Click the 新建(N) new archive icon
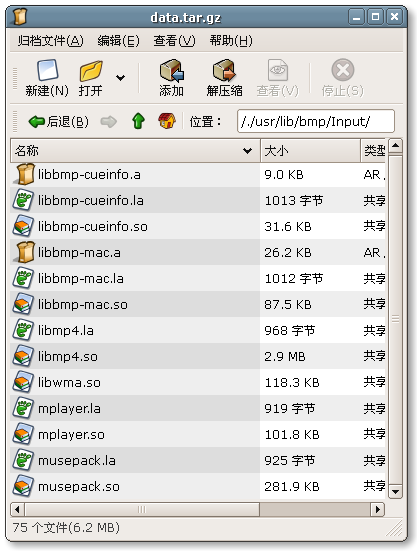417x551 pixels. [x=47, y=71]
